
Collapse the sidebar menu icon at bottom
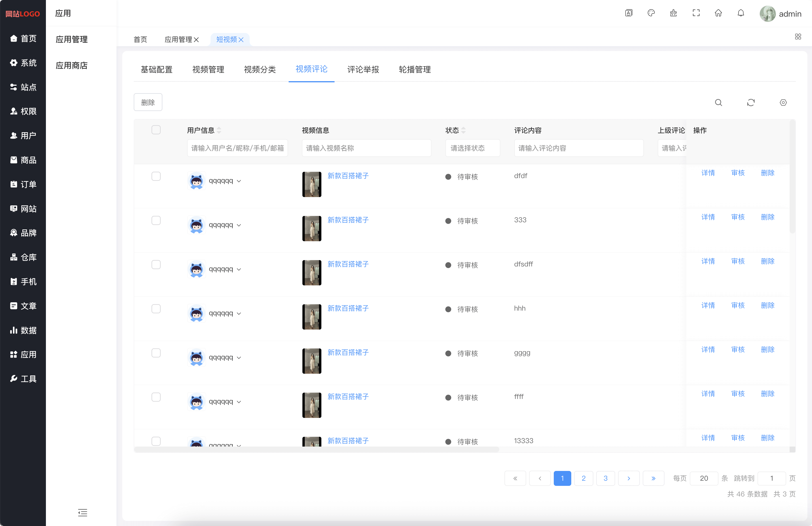(82, 512)
